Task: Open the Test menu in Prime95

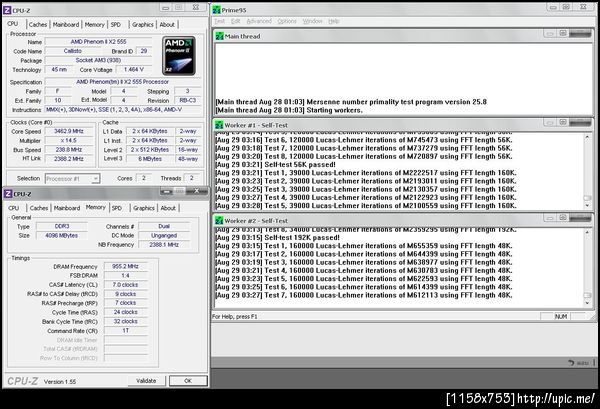Action: (219, 21)
